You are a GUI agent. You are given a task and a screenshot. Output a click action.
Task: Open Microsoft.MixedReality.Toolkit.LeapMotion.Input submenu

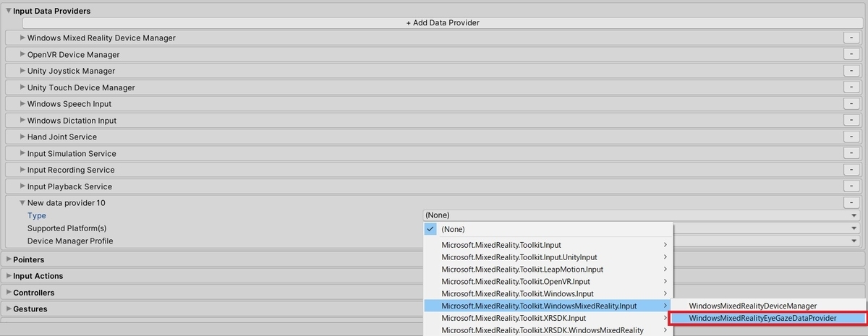(x=548, y=270)
